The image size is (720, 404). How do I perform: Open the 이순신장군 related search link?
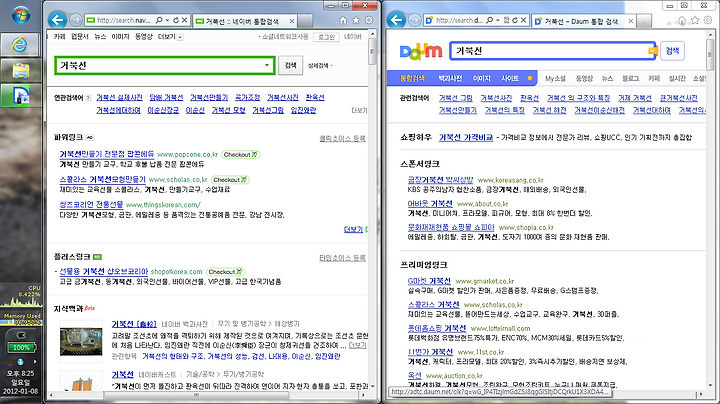click(x=163, y=110)
